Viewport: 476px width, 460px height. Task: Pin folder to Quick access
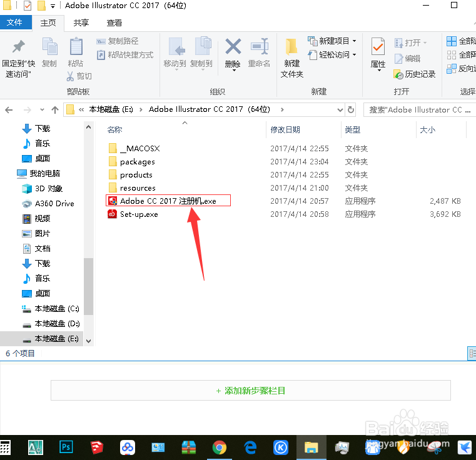pyautogui.click(x=18, y=57)
